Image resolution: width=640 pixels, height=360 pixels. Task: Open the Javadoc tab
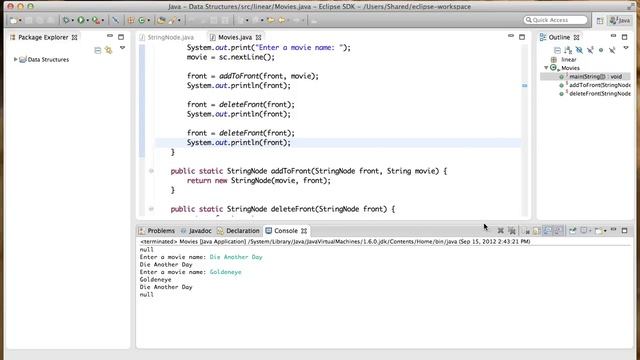click(196, 231)
